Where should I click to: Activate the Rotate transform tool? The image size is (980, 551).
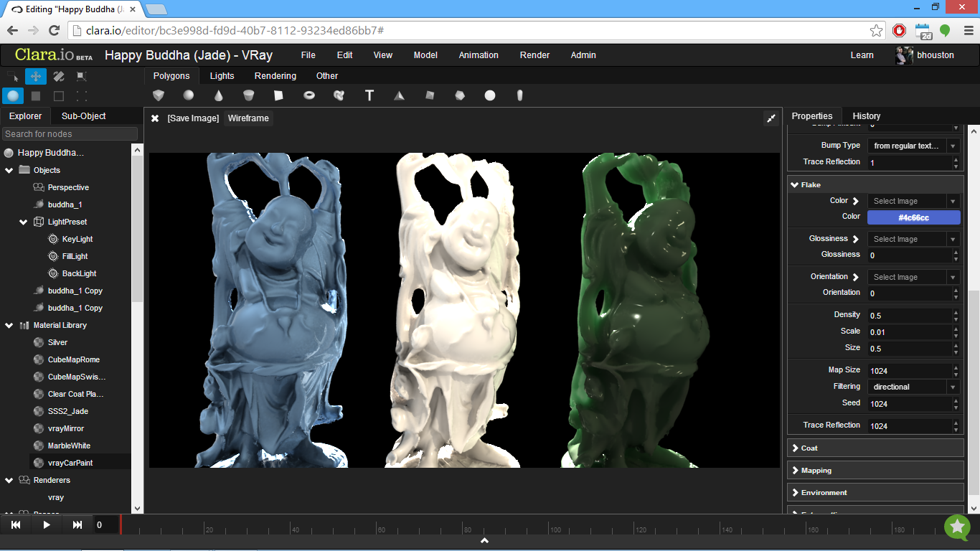click(59, 76)
